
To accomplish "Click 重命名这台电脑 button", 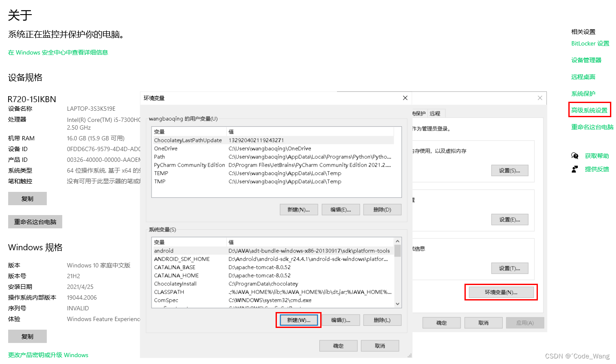I will click(35, 222).
